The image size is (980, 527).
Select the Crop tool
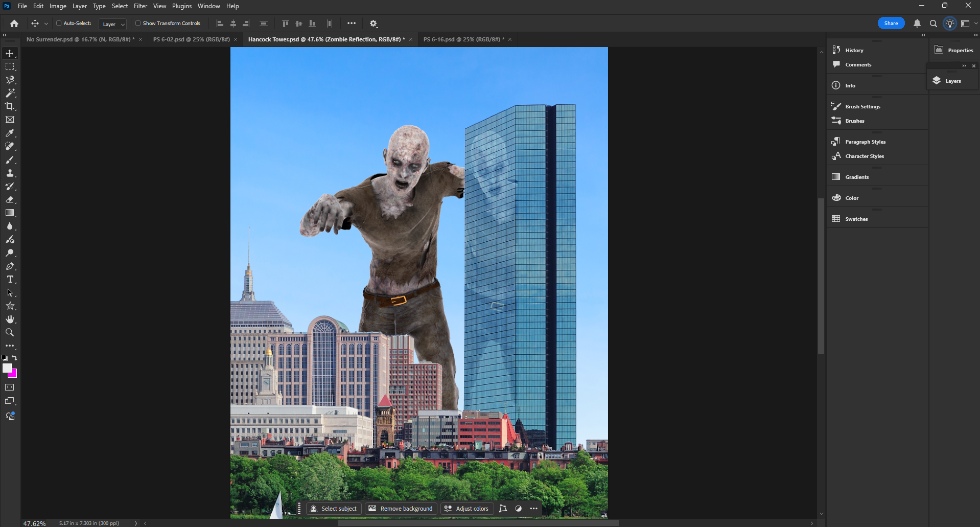(10, 106)
